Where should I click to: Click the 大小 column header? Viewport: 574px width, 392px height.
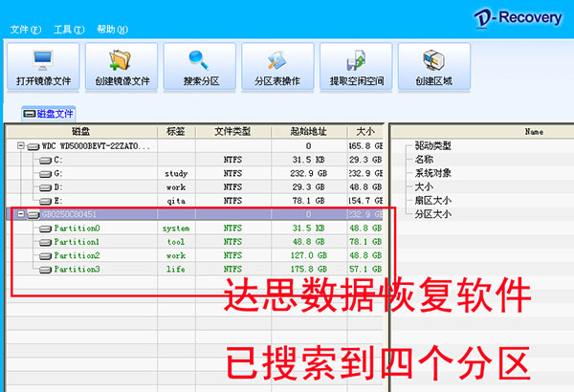(365, 131)
